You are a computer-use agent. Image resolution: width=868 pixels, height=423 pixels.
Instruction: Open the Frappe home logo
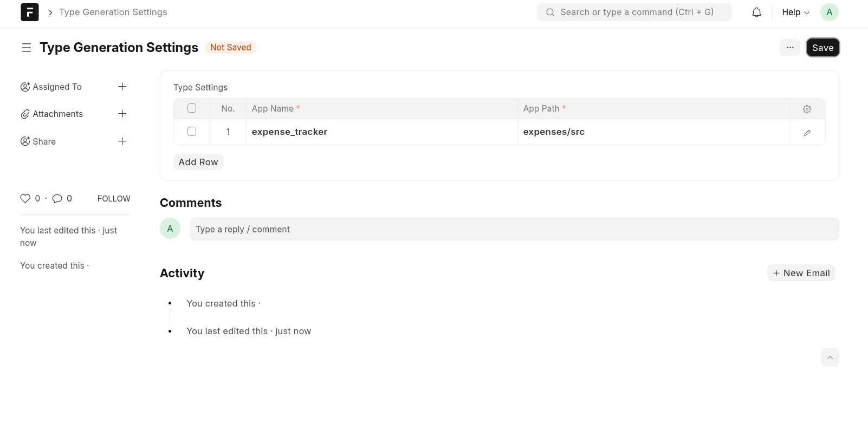coord(30,12)
